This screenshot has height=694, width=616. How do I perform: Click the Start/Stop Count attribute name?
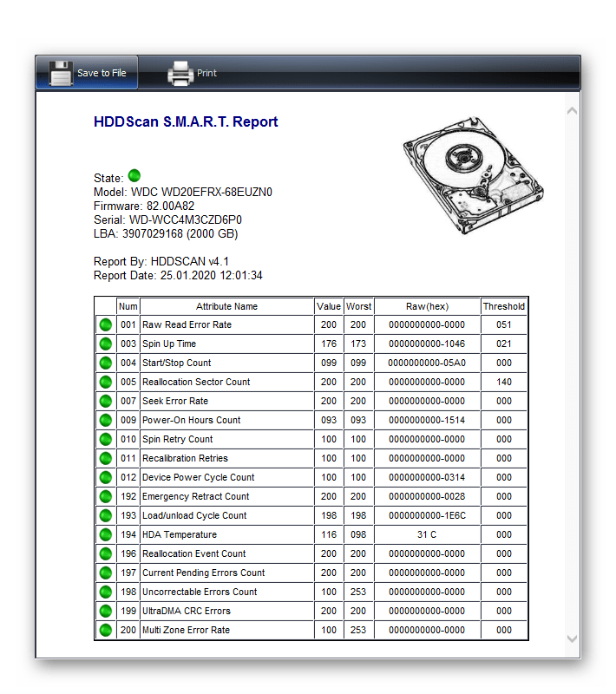(177, 363)
